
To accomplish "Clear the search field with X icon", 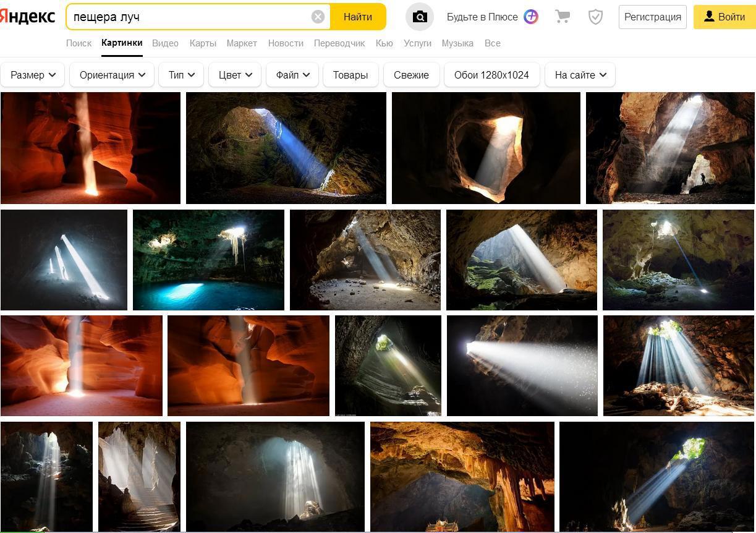I will point(318,17).
